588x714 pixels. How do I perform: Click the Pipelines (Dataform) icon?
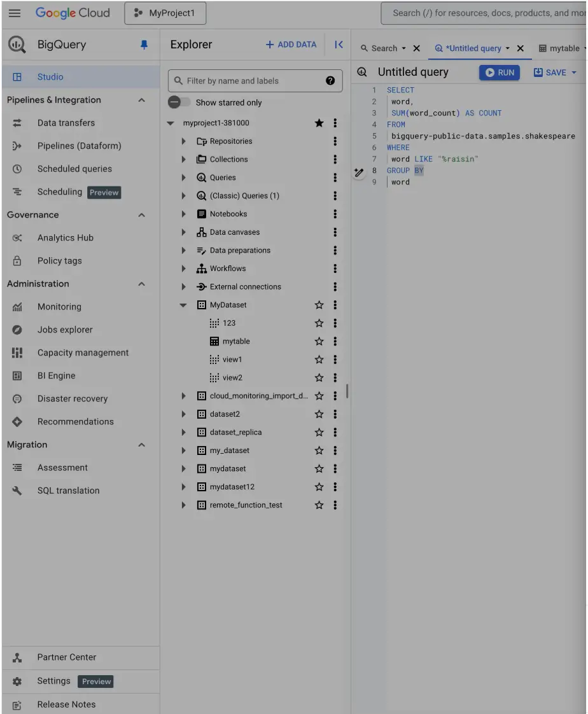pyautogui.click(x=17, y=146)
